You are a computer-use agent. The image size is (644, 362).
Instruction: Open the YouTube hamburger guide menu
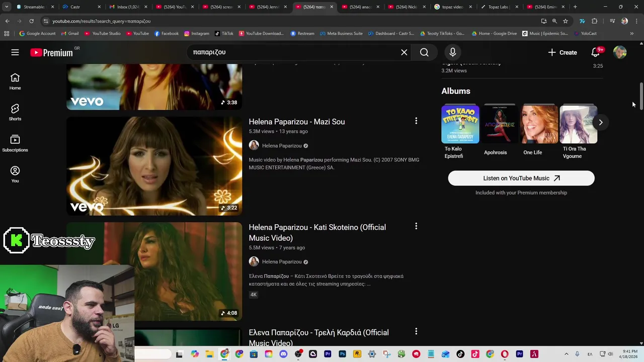point(15,52)
